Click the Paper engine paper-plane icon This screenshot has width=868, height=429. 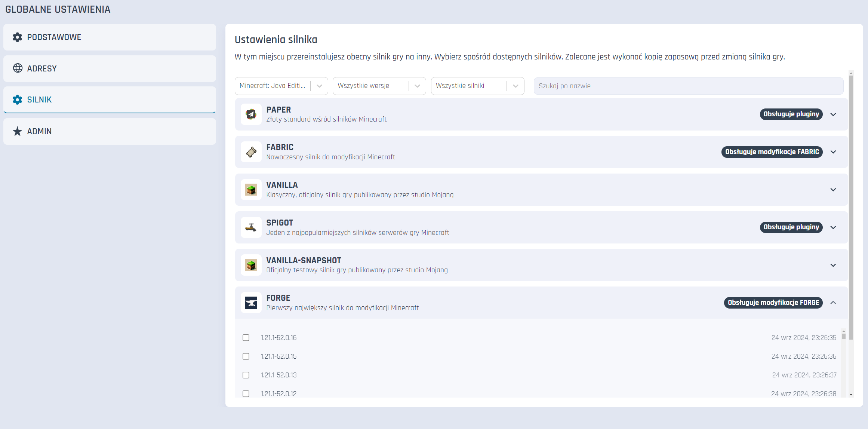click(251, 114)
